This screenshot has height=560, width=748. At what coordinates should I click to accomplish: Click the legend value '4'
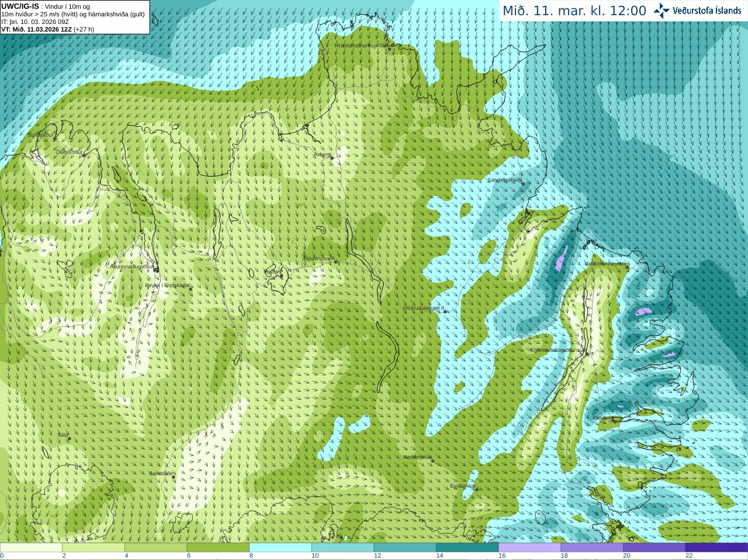(x=126, y=556)
